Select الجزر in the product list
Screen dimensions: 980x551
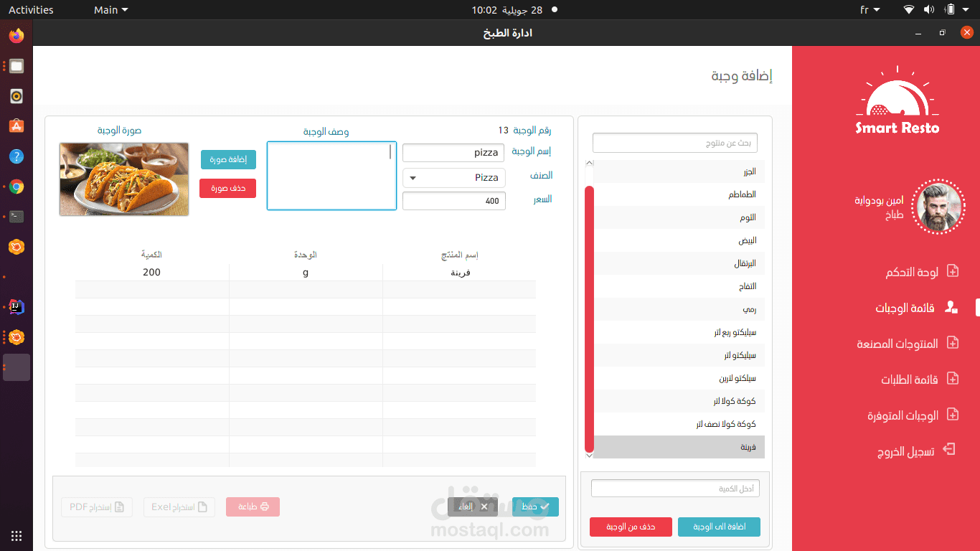[x=679, y=171]
